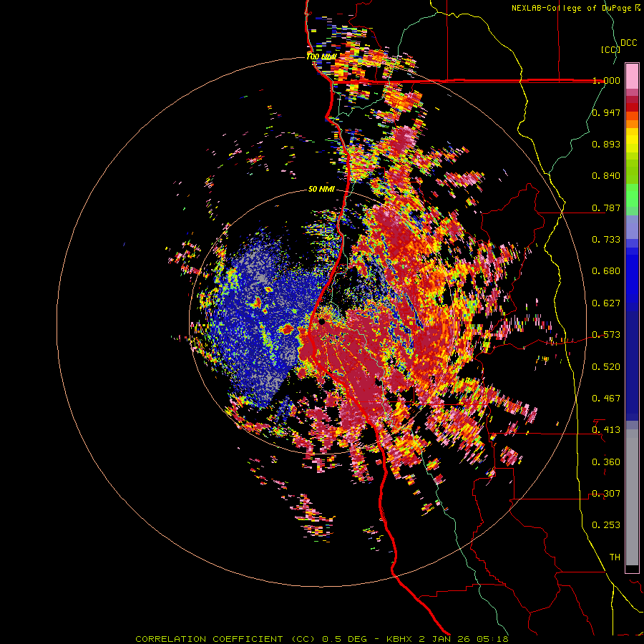Click the 0.680 scale value

tap(606, 271)
